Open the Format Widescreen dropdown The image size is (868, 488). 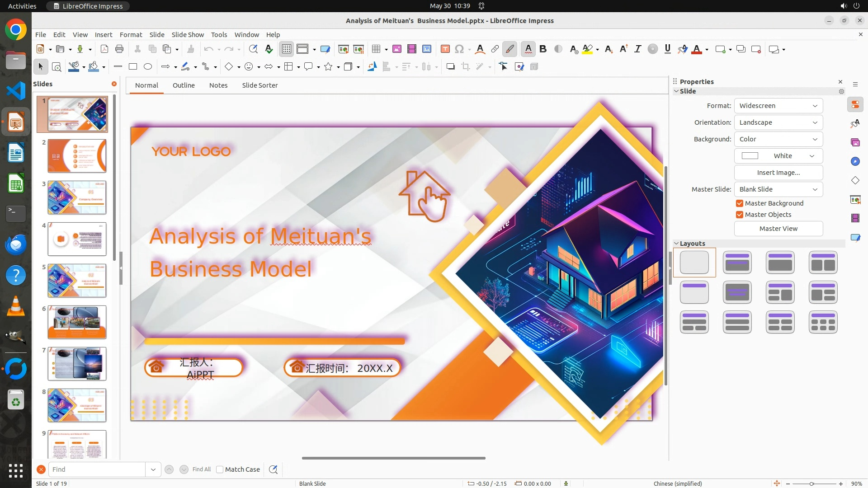778,106
